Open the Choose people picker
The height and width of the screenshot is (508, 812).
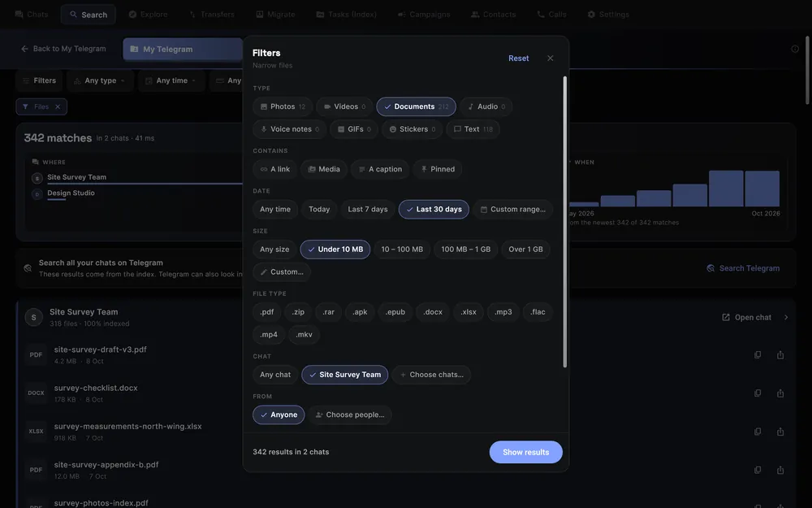pyautogui.click(x=350, y=415)
